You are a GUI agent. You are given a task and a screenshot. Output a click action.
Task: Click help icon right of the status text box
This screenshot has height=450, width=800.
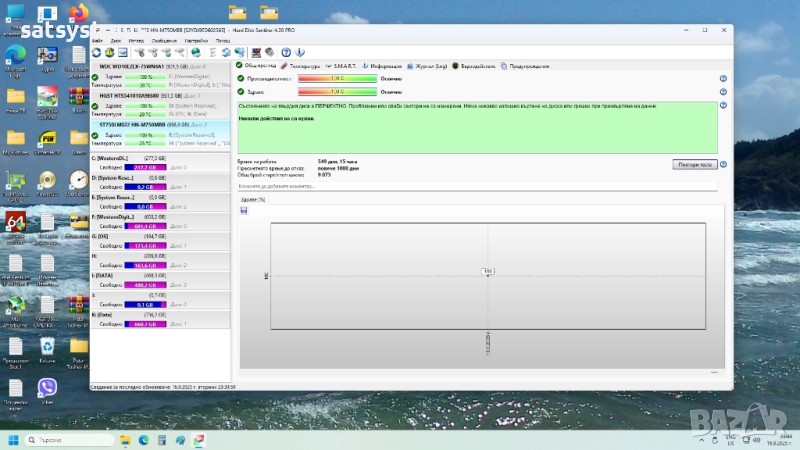tap(723, 105)
